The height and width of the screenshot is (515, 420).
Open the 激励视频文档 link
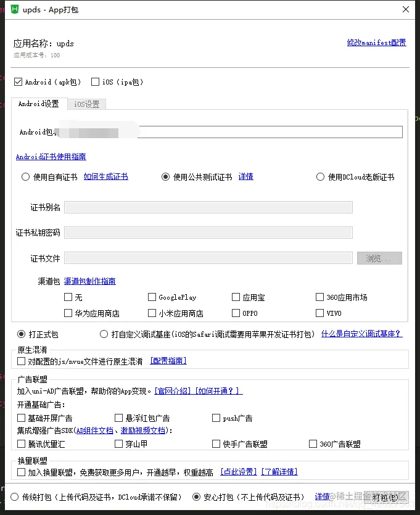(x=143, y=431)
